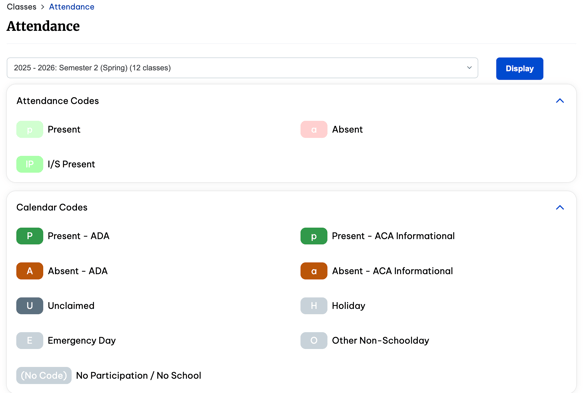
Task: Click the Other Non-Schoolday 'O' badge
Action: (x=313, y=341)
